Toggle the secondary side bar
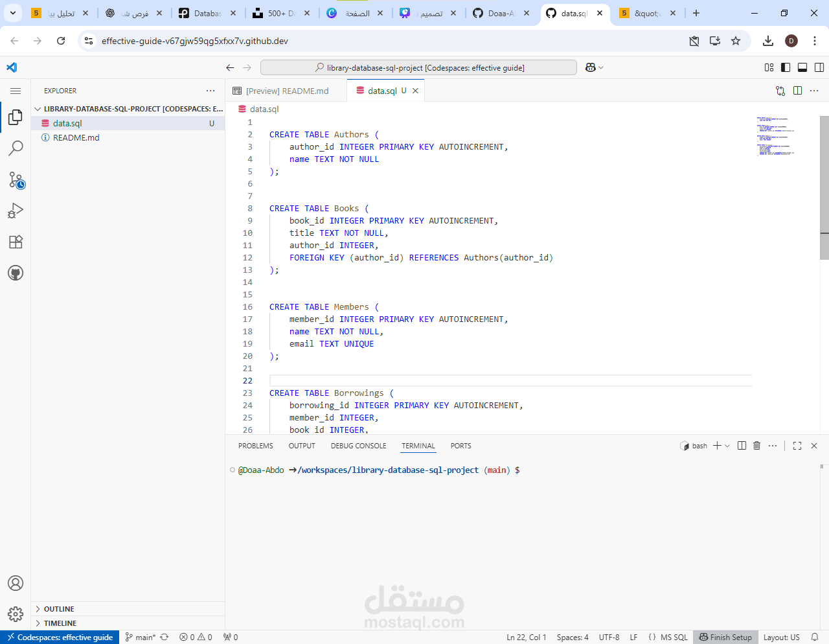 pyautogui.click(x=819, y=67)
